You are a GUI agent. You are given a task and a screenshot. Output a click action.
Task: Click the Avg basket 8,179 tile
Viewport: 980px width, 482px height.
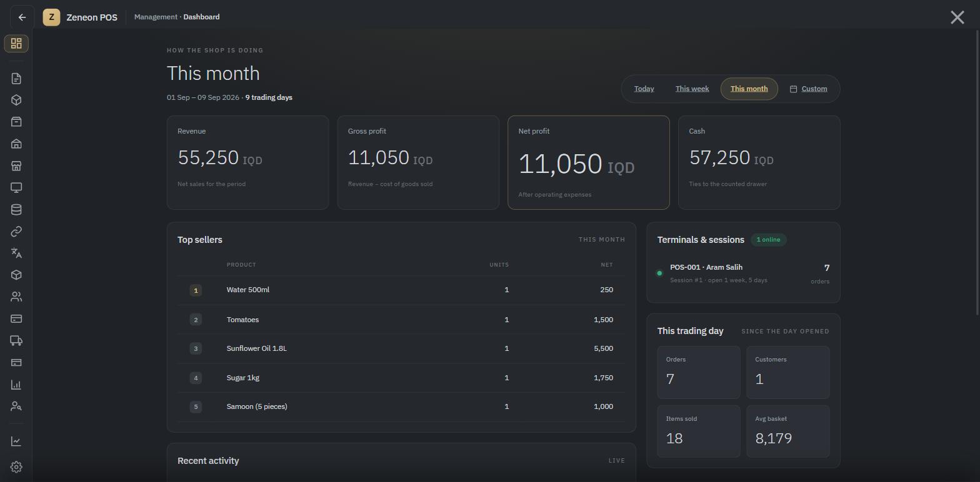point(788,431)
